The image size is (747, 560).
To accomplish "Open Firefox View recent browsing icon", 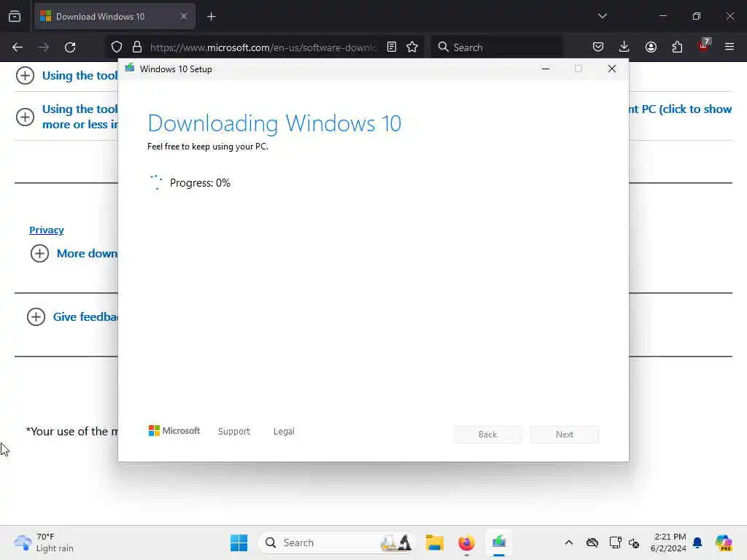I will (x=15, y=17).
